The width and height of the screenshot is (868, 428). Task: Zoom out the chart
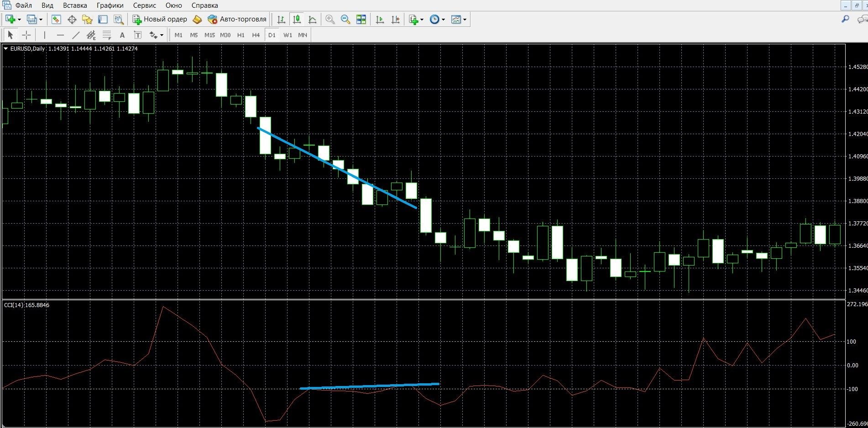[x=345, y=19]
